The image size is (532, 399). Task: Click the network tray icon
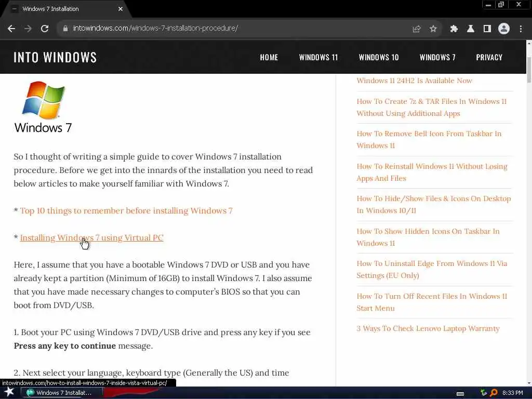coord(484,393)
